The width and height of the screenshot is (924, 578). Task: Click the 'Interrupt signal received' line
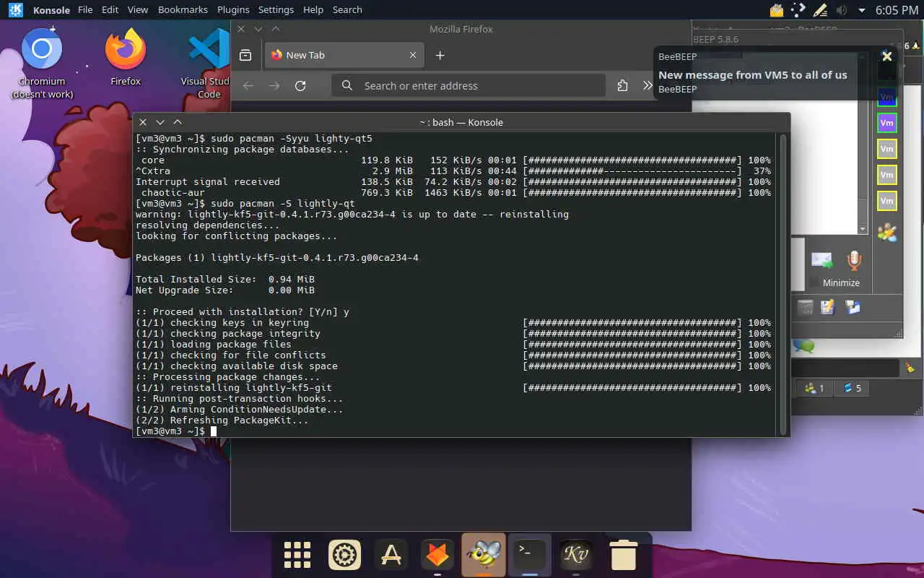[x=208, y=182]
